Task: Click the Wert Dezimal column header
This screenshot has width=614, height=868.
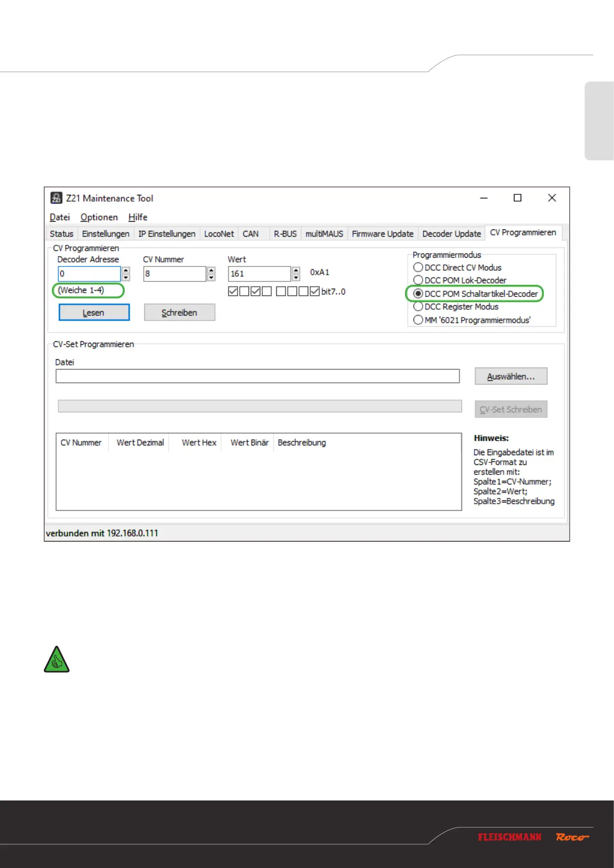Action: (140, 442)
